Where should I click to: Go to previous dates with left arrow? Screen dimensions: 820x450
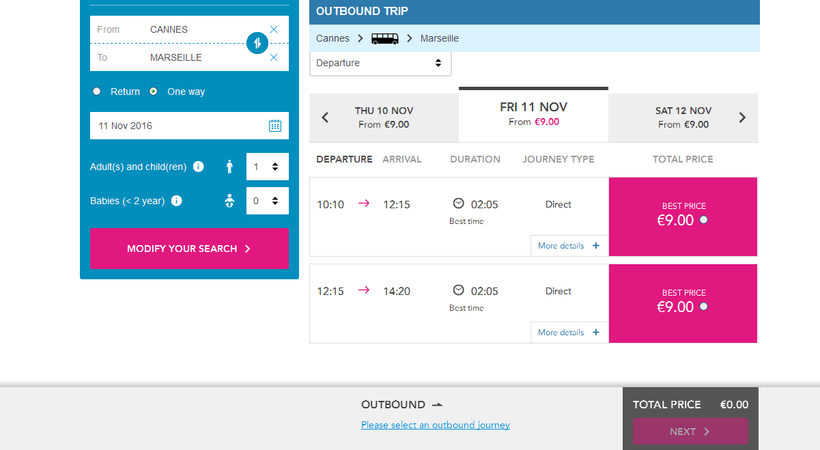(x=325, y=118)
